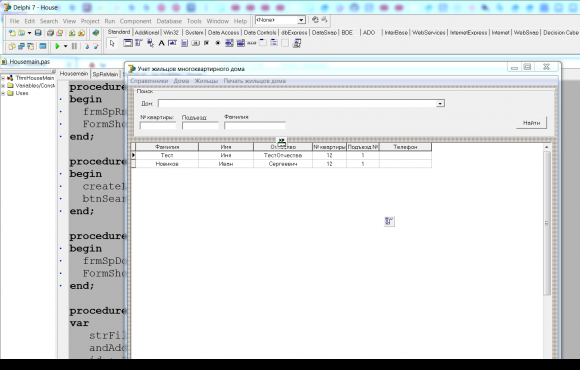Screen dimensions: 580x370
Task: Select the MainMenu component in palette
Action: (x=139, y=43)
